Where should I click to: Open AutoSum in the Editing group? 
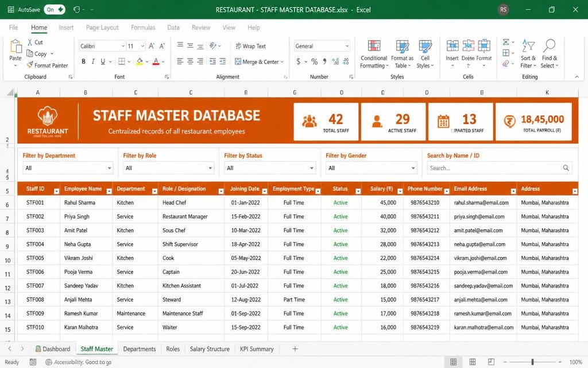506,42
